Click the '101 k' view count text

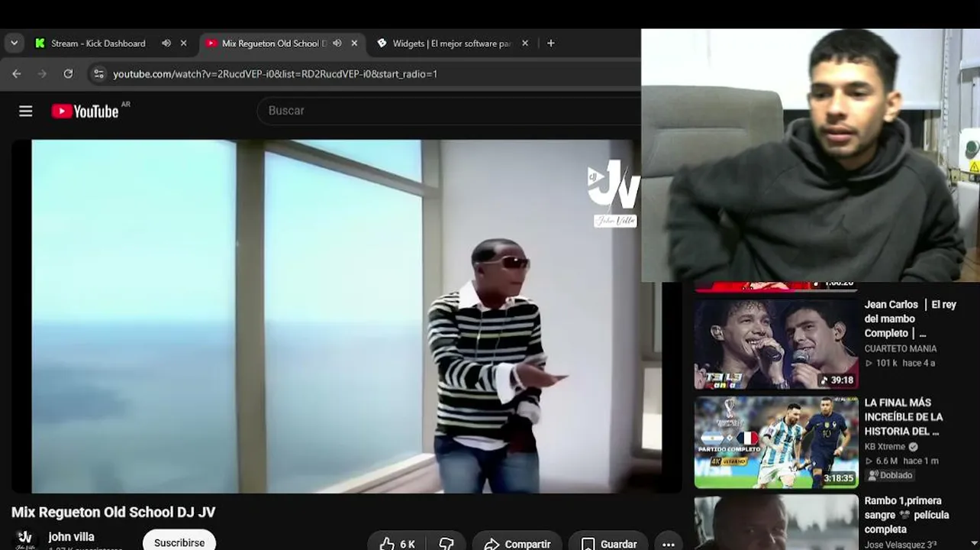click(886, 363)
